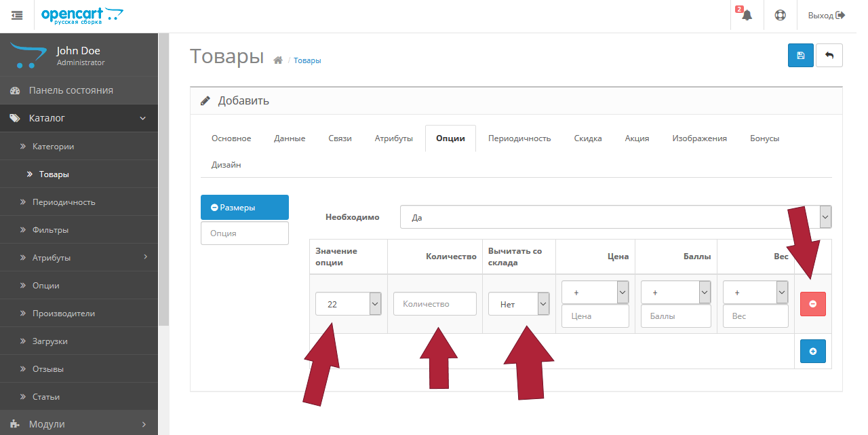Open Товары sidebar item
Screen dimensions: 868x435
79,174
